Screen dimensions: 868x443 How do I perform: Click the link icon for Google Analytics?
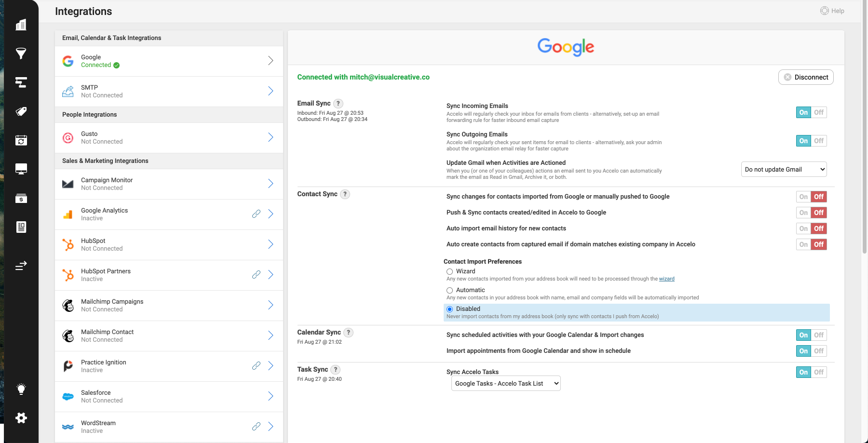pos(256,214)
